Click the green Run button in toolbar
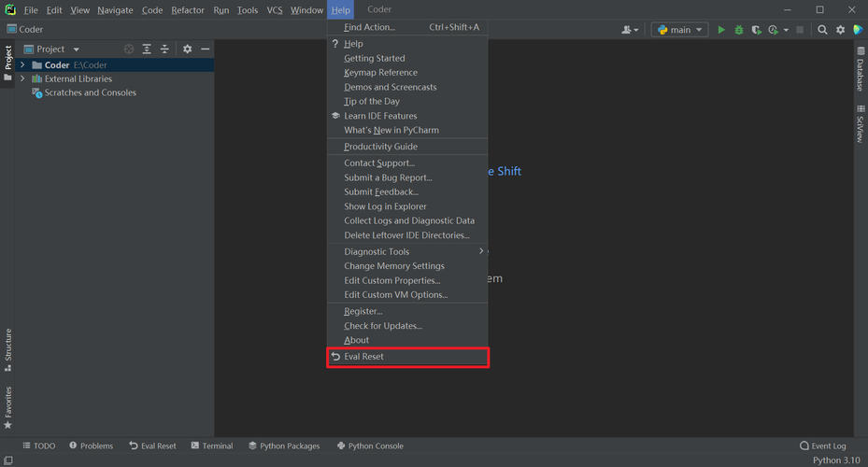 pyautogui.click(x=720, y=30)
